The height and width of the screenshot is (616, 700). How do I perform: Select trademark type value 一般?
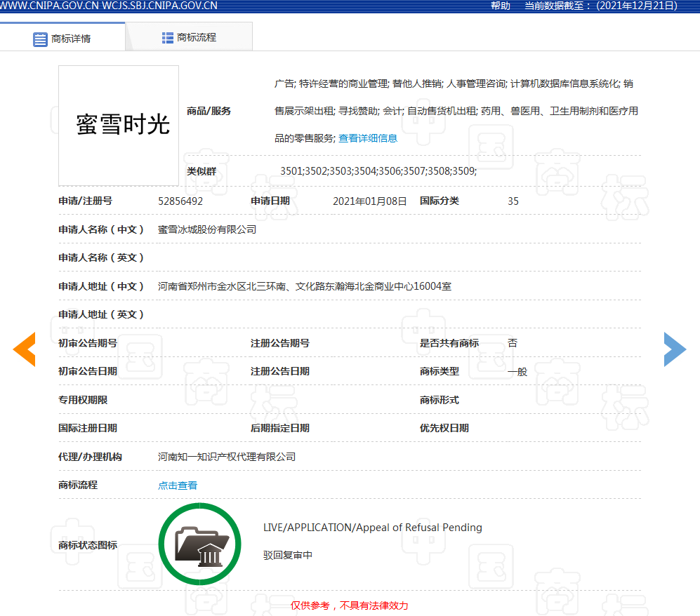coord(517,372)
